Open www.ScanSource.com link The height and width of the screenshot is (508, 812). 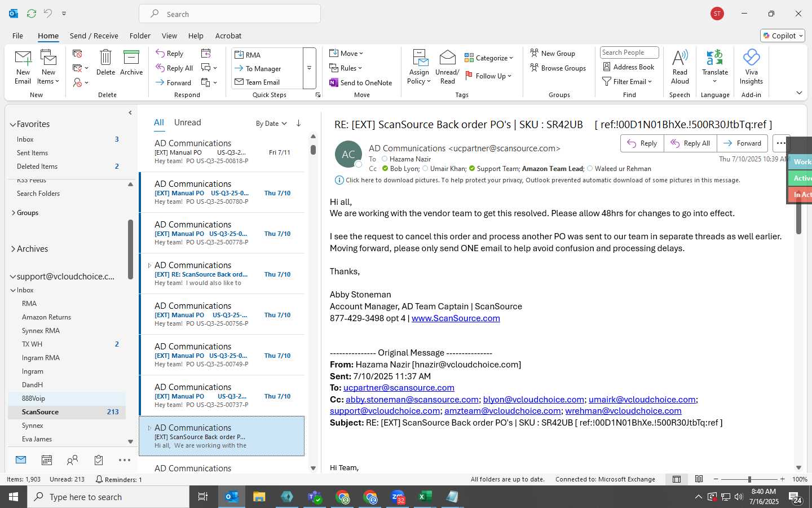pos(456,318)
